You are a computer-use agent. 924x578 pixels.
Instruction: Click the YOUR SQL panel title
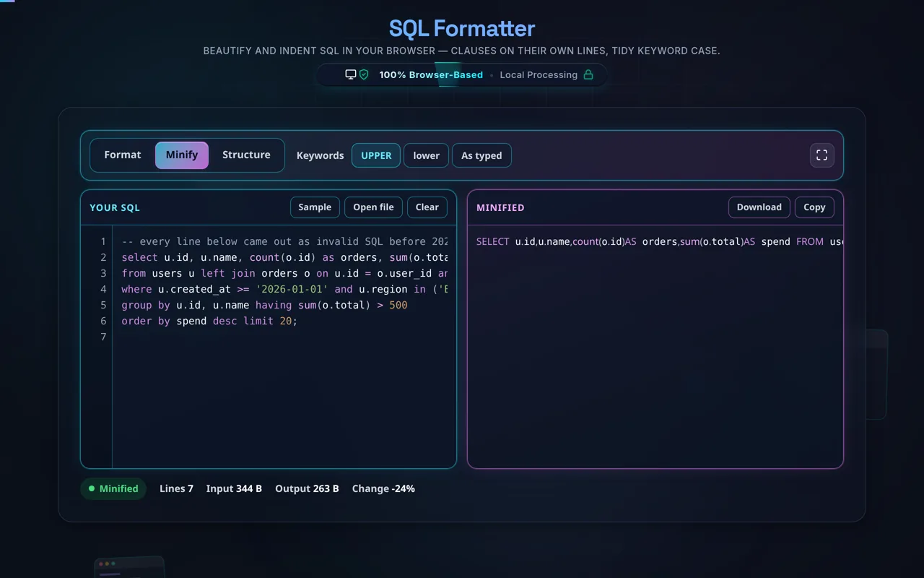pyautogui.click(x=115, y=207)
